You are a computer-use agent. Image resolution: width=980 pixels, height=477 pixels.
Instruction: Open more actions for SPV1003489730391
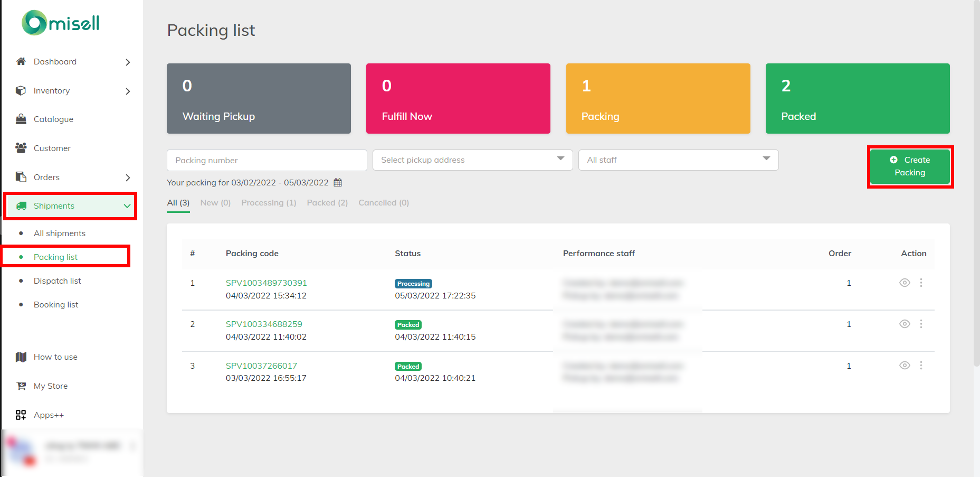921,283
